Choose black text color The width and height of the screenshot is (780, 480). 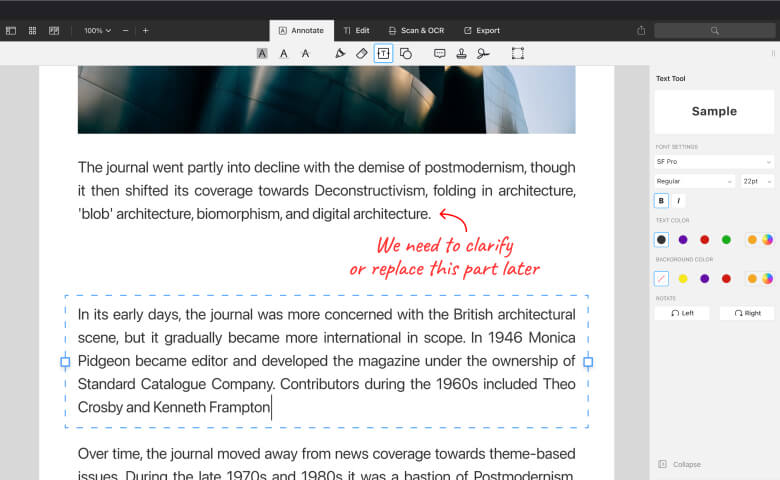(661, 240)
